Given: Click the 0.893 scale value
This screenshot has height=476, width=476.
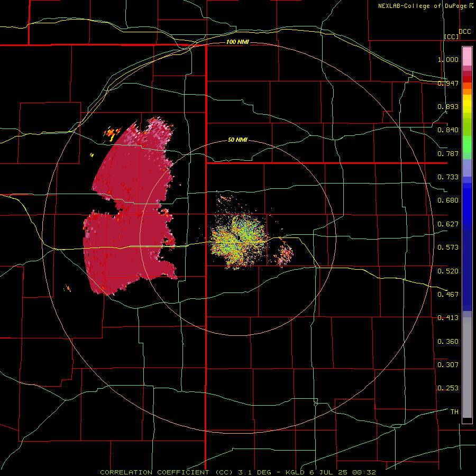Looking at the screenshot, I should click(x=448, y=106).
